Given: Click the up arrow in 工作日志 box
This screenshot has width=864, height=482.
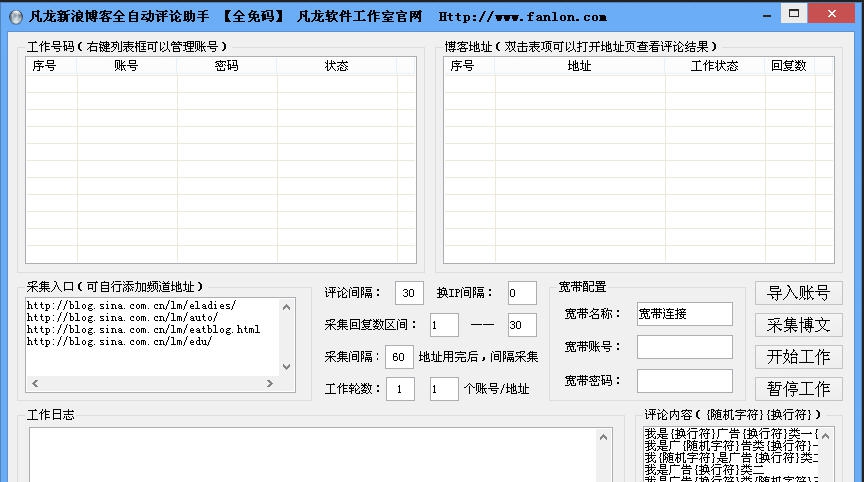Looking at the screenshot, I should pyautogui.click(x=603, y=437).
